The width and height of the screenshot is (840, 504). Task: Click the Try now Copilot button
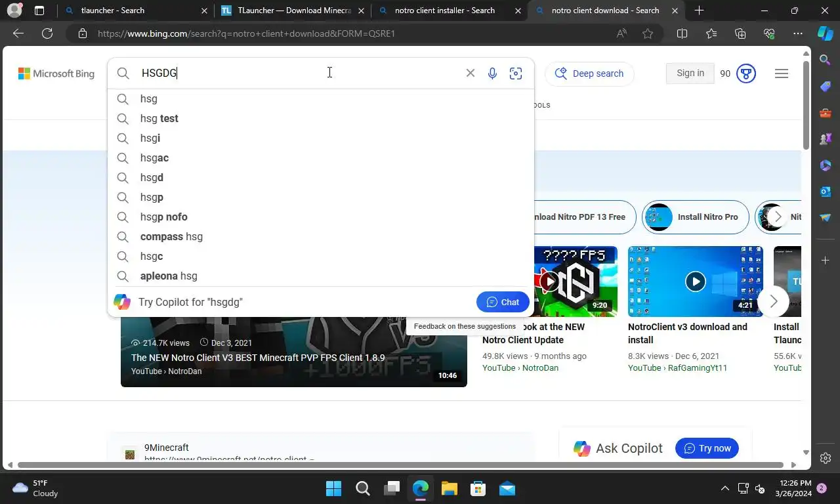pyautogui.click(x=707, y=448)
